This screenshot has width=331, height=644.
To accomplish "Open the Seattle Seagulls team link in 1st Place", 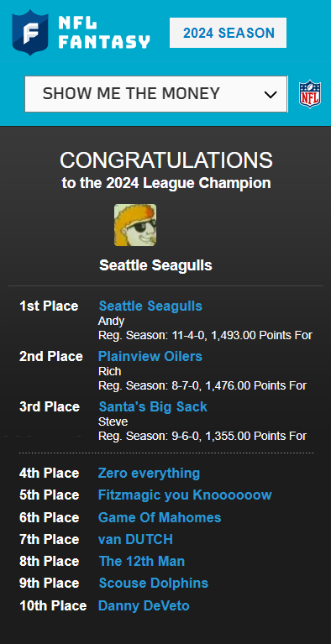I will [150, 306].
